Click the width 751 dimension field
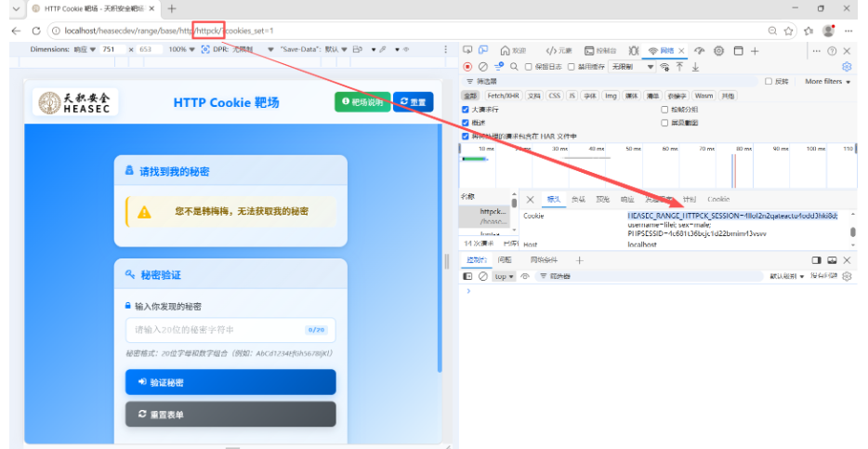868x449 pixels. [113, 49]
